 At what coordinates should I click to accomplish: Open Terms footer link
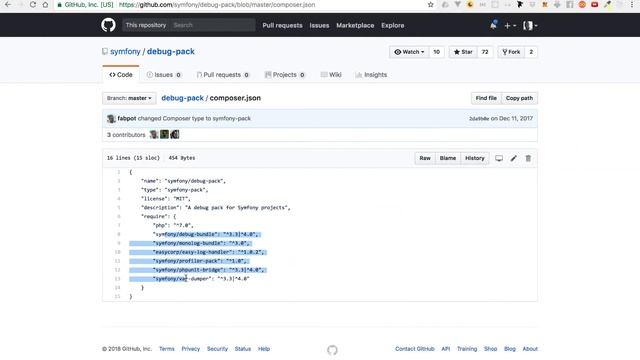tap(167, 349)
